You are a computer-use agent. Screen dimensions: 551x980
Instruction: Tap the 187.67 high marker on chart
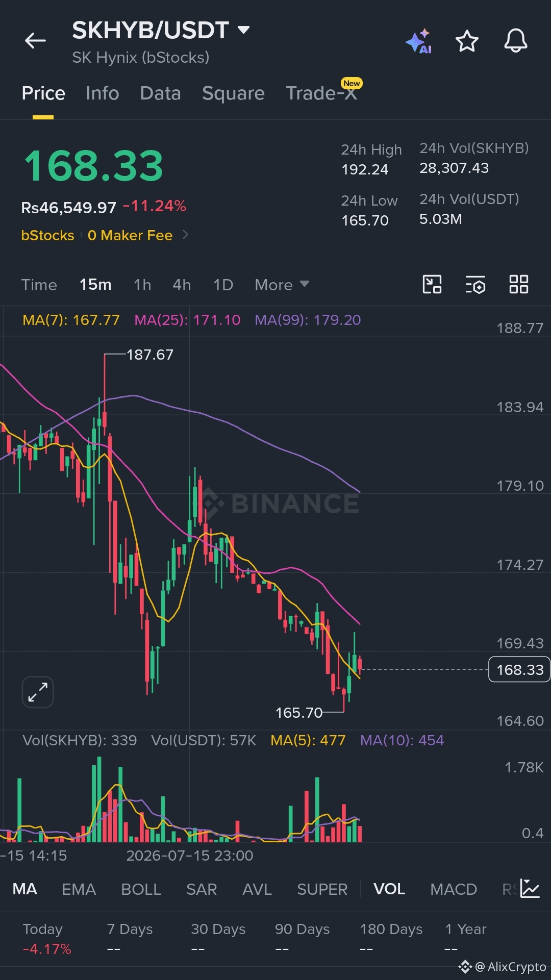[149, 355]
